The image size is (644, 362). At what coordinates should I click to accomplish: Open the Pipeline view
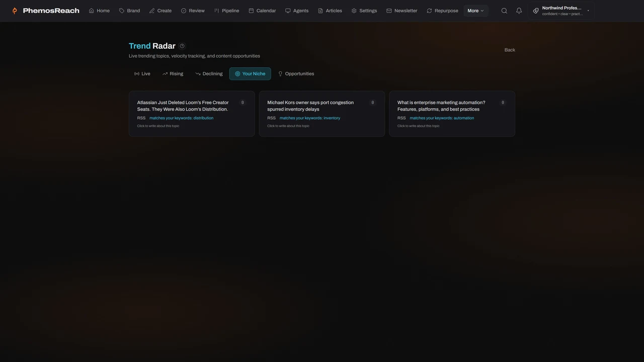tap(226, 11)
